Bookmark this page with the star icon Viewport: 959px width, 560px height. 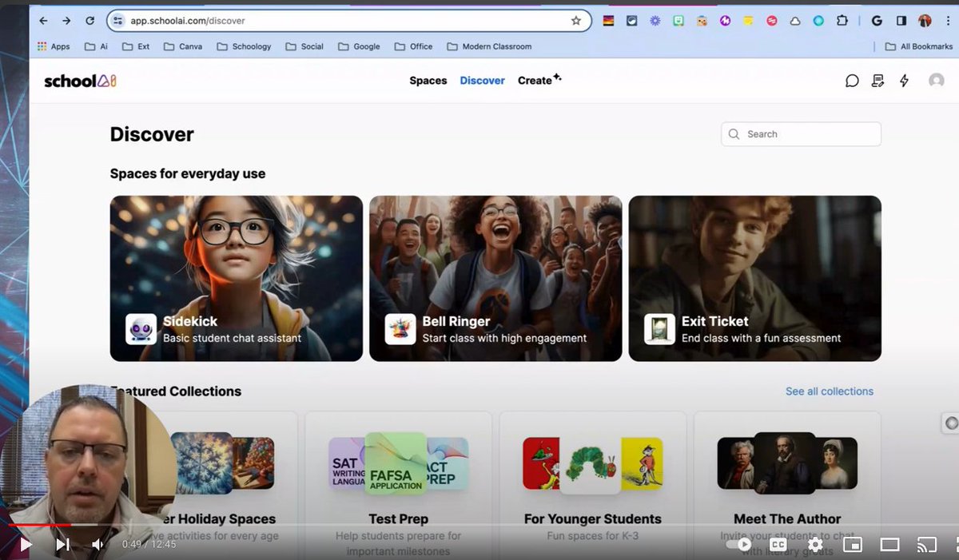click(x=576, y=21)
